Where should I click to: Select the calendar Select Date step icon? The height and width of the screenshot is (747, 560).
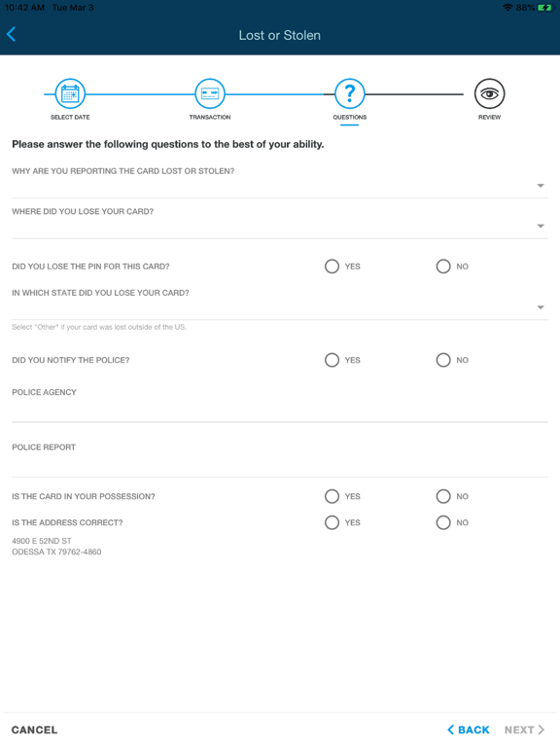pos(70,93)
